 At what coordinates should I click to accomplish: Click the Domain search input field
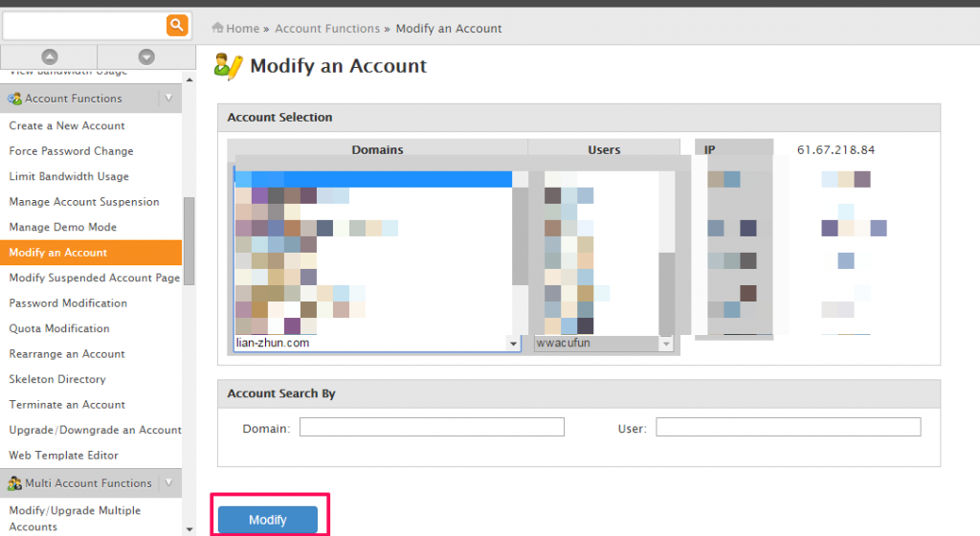(432, 427)
